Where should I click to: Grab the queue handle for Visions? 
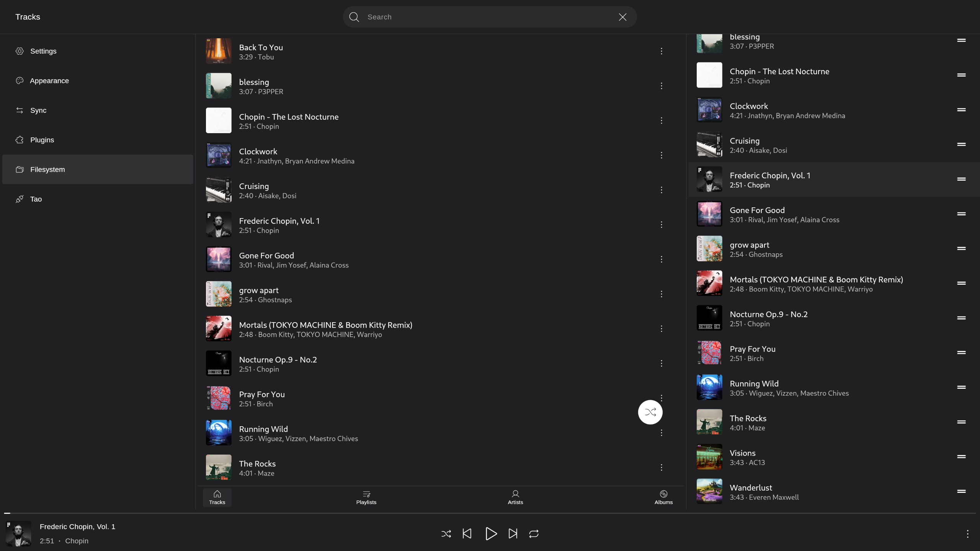pyautogui.click(x=961, y=456)
